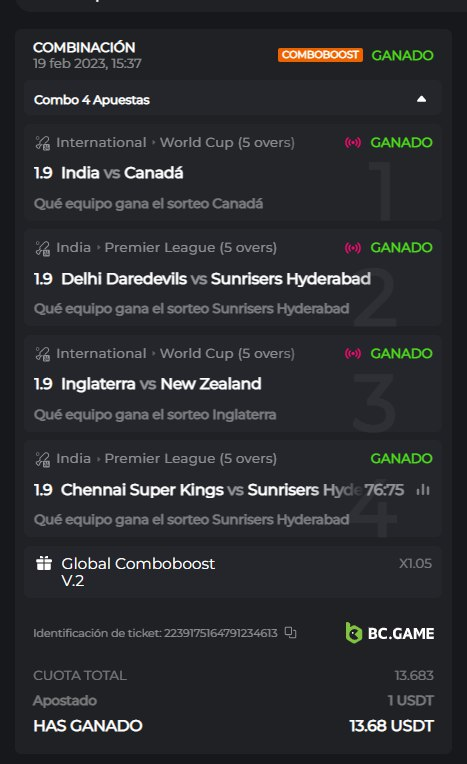Click the orange COMBOBOOST badge
Image resolution: width=467 pixels, height=764 pixels.
point(320,55)
